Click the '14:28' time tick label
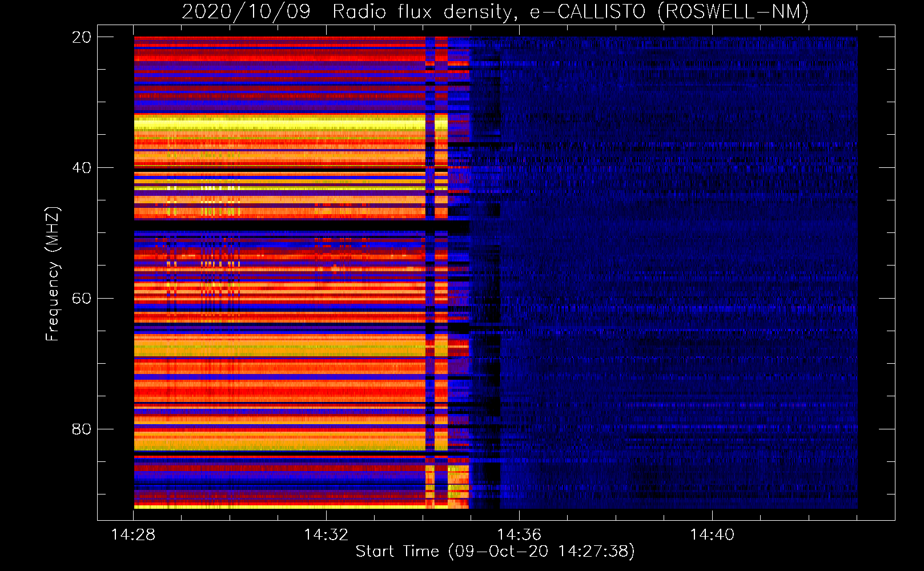 click(x=133, y=534)
